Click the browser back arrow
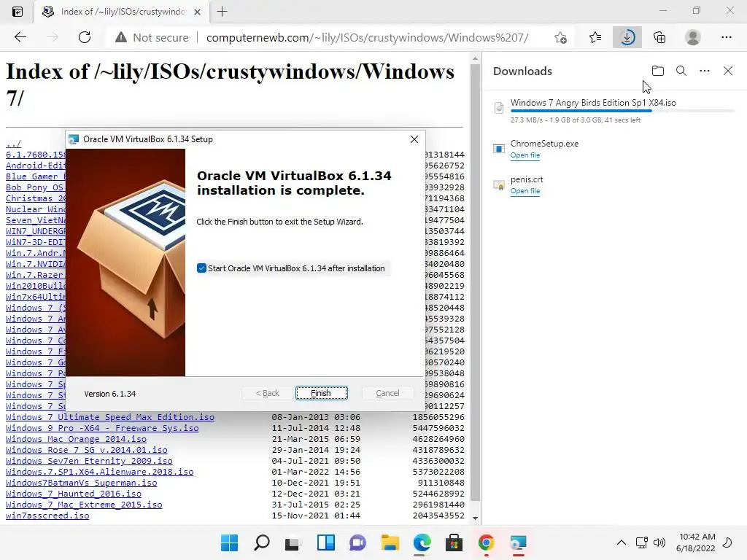 (20, 37)
